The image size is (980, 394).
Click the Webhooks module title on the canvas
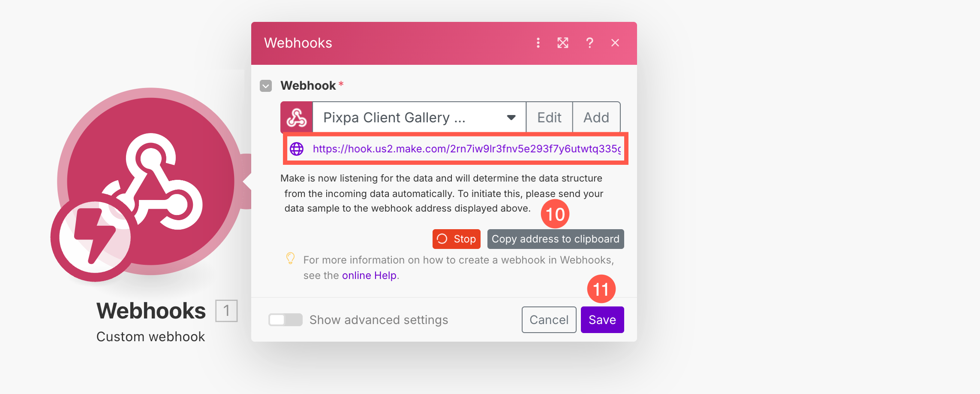click(x=151, y=311)
